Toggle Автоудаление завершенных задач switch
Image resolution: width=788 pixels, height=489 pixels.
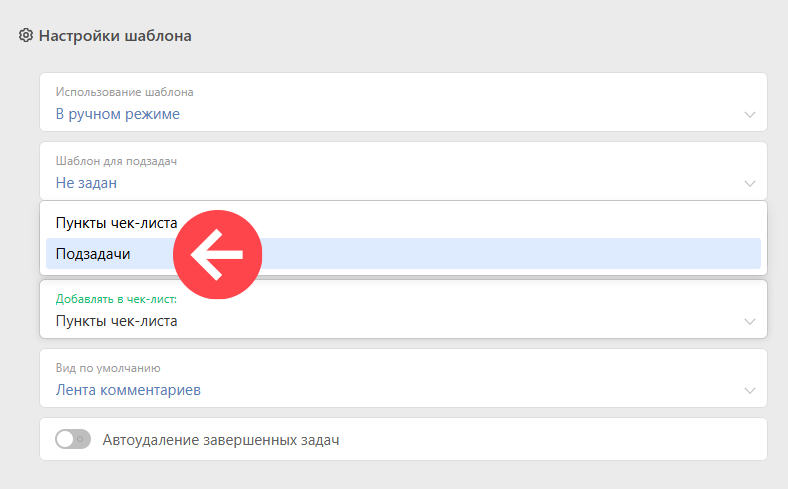(x=73, y=439)
